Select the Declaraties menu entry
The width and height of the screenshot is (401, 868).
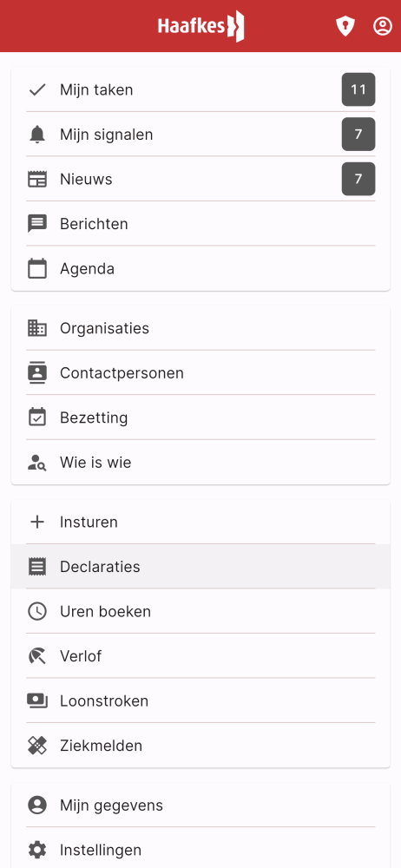point(200,566)
